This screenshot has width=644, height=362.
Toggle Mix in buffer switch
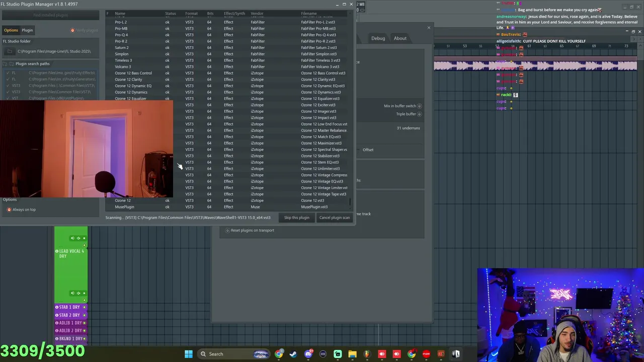419,106
